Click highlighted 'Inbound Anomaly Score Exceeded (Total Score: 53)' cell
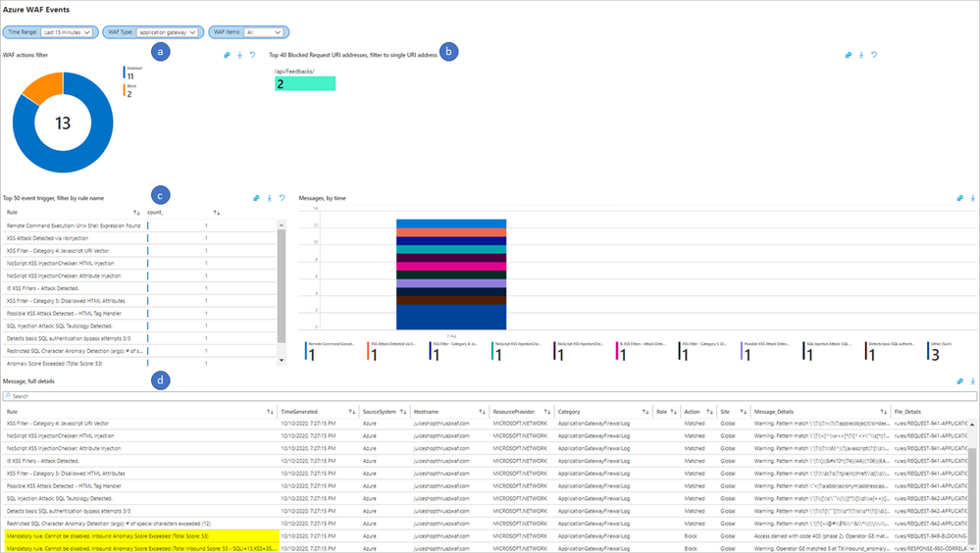The height and width of the screenshot is (553, 980). pos(140,536)
